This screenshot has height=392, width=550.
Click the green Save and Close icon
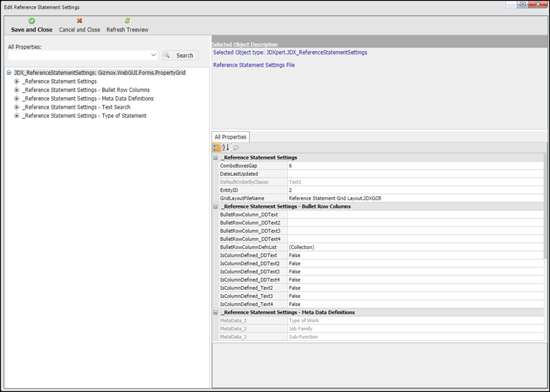[32, 21]
